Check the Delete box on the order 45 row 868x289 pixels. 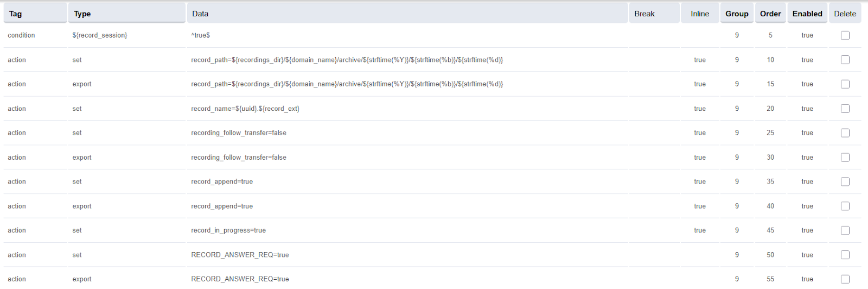click(x=845, y=230)
